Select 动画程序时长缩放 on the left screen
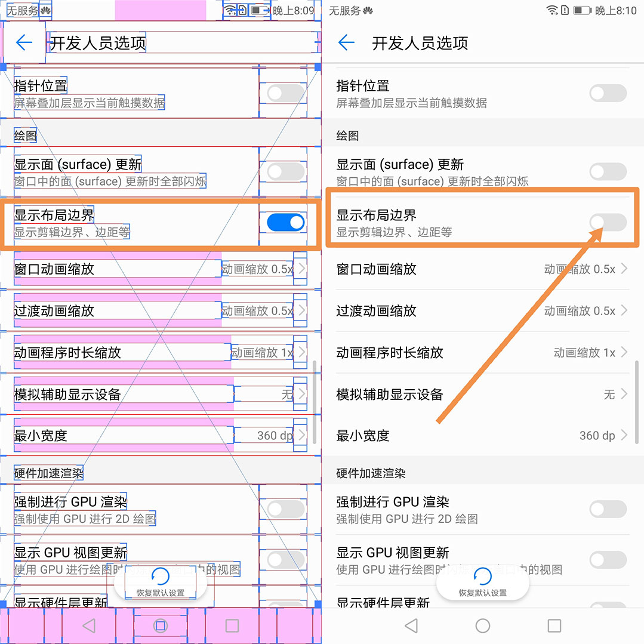The width and height of the screenshot is (644, 644). click(x=67, y=352)
